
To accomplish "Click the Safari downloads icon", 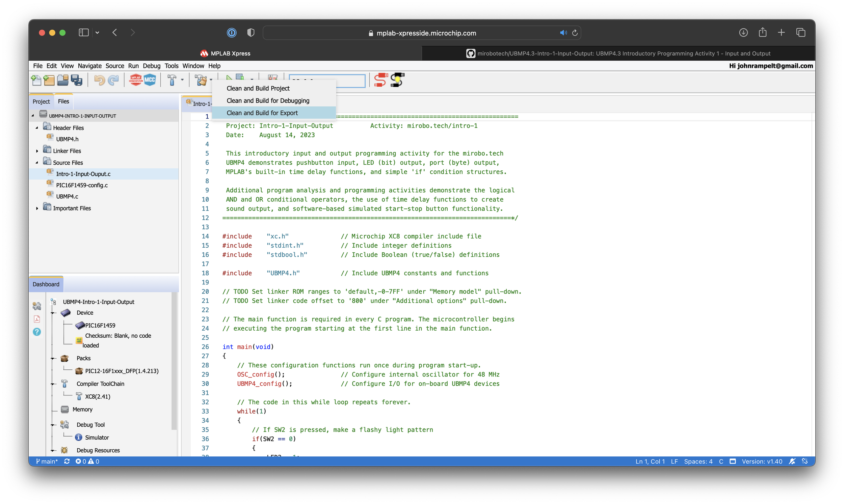I will pos(743,33).
